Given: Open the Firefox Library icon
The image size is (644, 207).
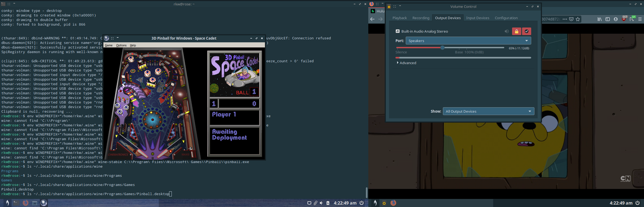Looking at the screenshot, I should pyautogui.click(x=600, y=19).
